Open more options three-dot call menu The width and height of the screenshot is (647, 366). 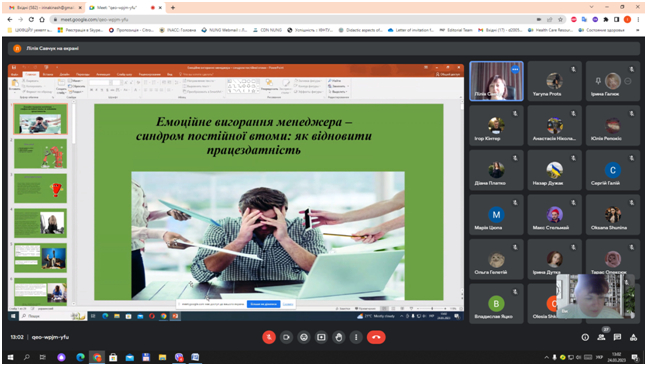pyautogui.click(x=356, y=337)
